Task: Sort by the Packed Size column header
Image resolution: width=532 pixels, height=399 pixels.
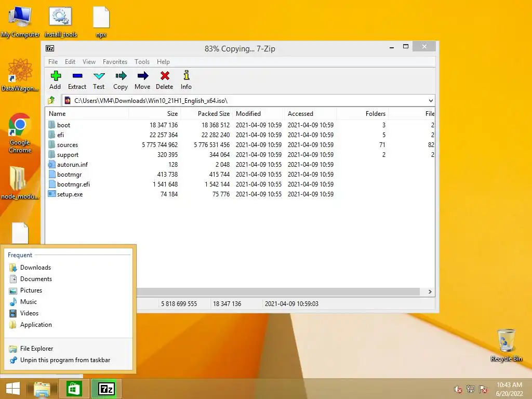Action: 207,114
